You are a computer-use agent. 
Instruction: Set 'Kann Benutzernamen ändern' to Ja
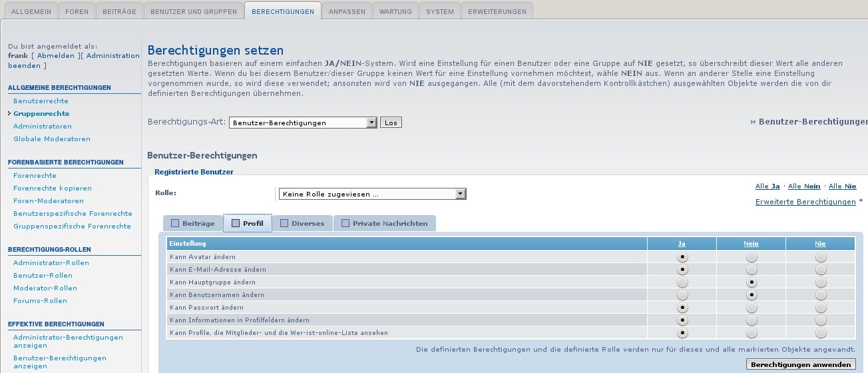(682, 295)
